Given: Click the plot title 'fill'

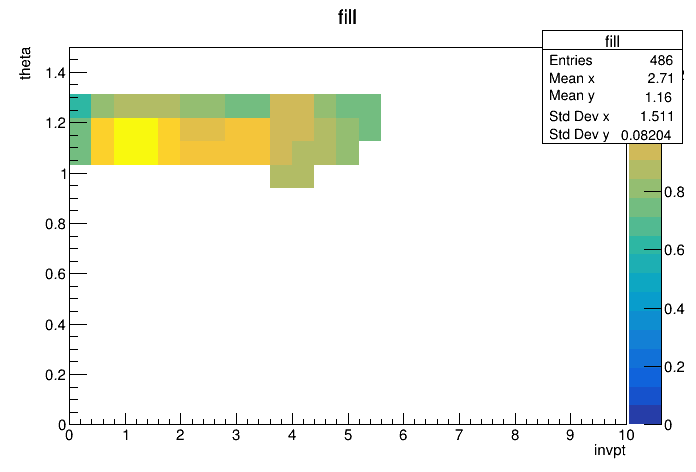Looking at the screenshot, I should pos(347,17).
